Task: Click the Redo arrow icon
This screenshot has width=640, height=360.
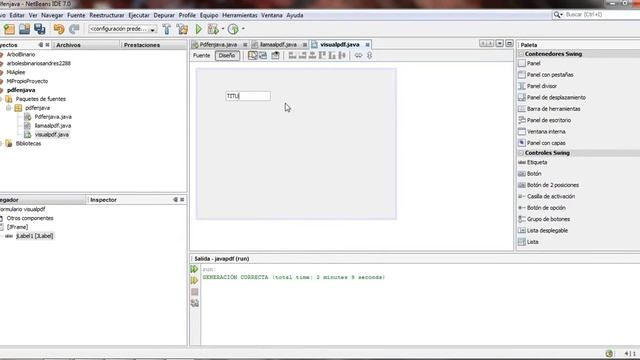Action: (x=74, y=29)
